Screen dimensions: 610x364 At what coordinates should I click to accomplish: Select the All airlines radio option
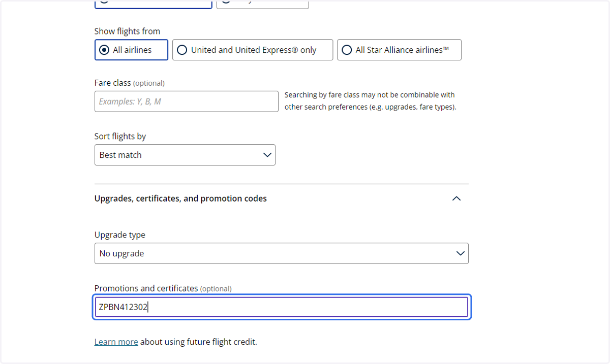(x=131, y=50)
